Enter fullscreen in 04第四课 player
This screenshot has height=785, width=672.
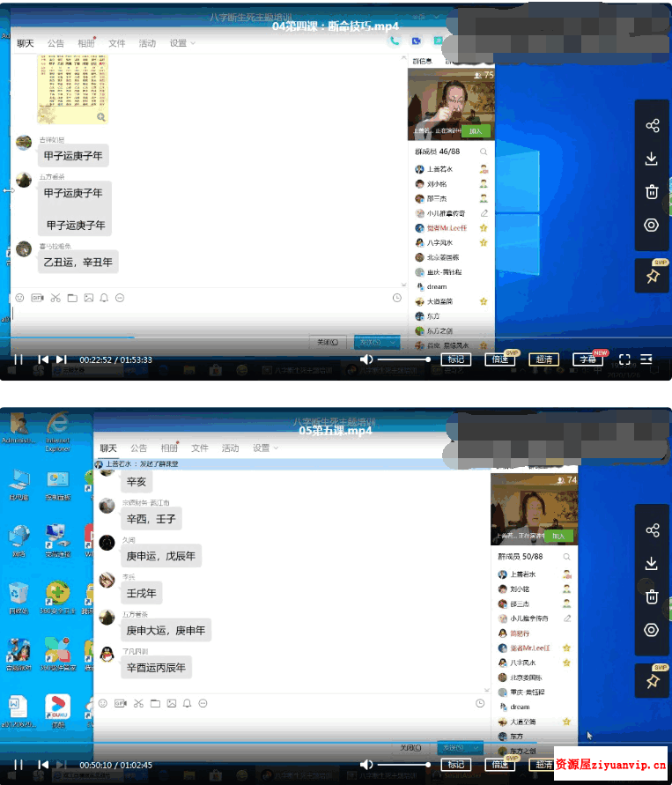[624, 359]
